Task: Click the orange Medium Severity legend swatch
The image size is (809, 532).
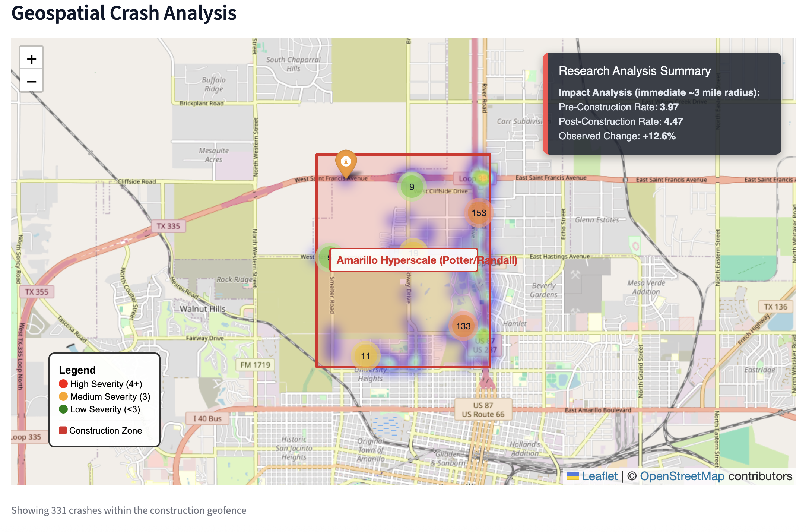Action: pos(63,396)
